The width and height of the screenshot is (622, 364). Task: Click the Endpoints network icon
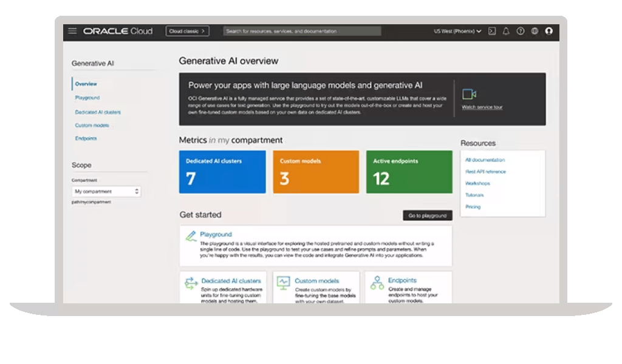click(x=377, y=283)
